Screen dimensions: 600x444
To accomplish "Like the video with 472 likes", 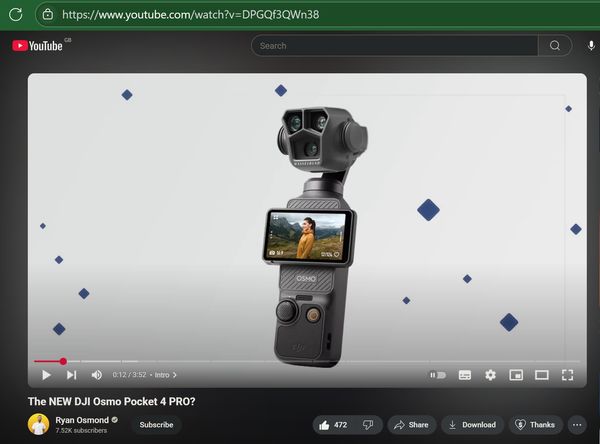I will pos(333,425).
